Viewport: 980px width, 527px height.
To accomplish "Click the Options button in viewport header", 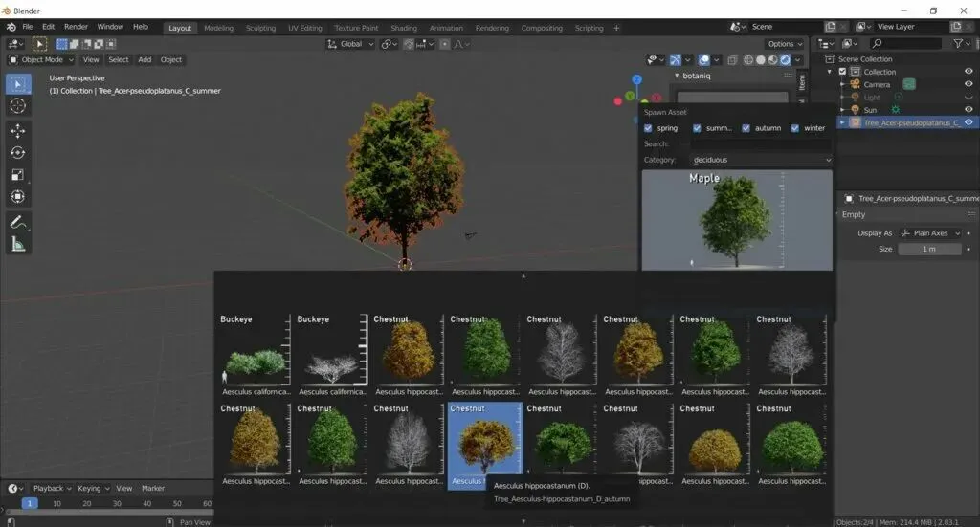I will point(784,44).
